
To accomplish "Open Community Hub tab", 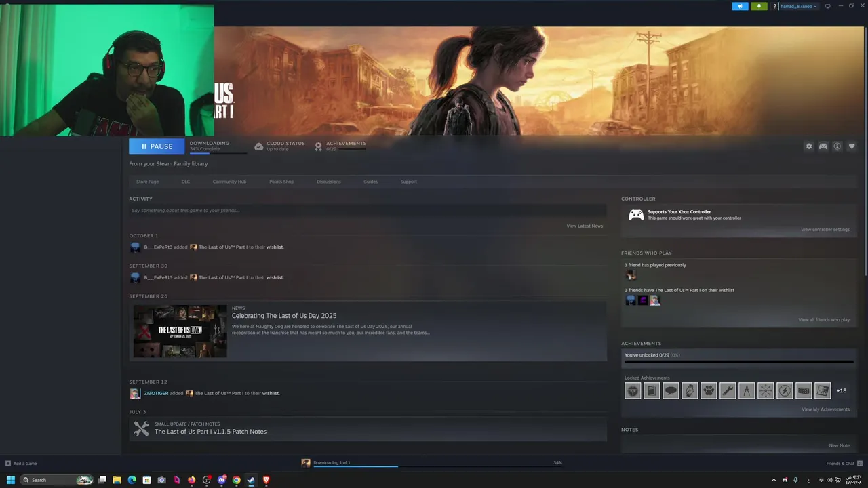I will coord(229,182).
